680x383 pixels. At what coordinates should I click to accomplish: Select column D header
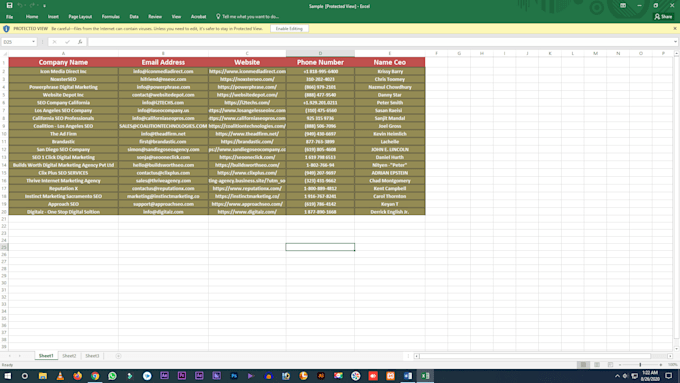(x=320, y=53)
